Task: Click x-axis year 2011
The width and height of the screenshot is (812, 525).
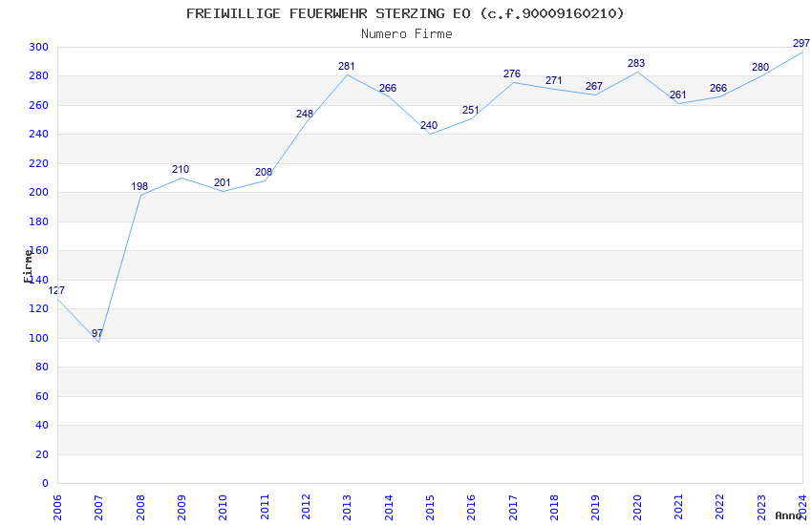Action: pos(265,508)
